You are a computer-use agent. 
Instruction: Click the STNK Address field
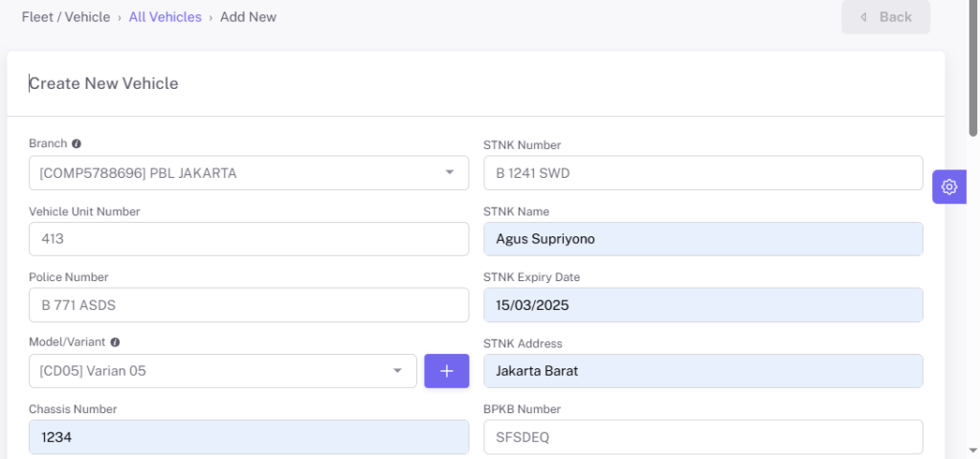(x=703, y=371)
